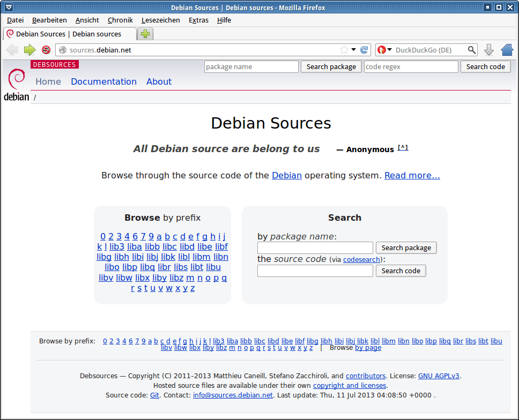The height and width of the screenshot is (420, 519).
Task: Browse prefix 0 in Browse panel
Action: (103, 236)
